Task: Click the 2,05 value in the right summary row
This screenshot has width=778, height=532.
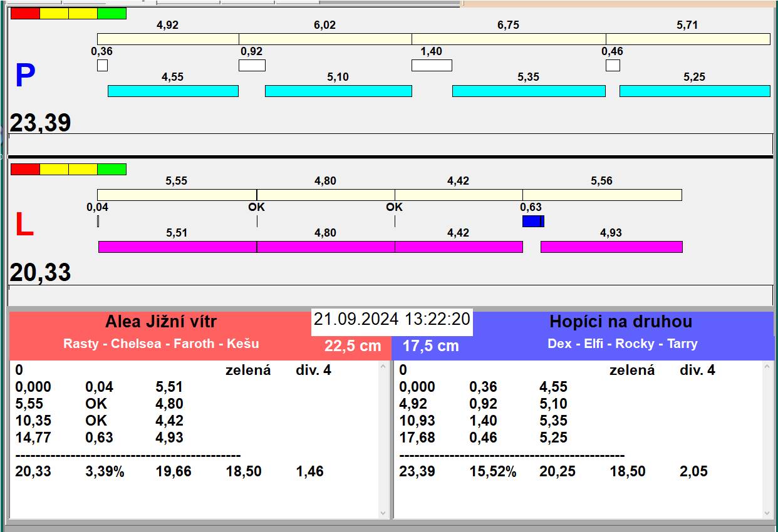Action: 693,471
